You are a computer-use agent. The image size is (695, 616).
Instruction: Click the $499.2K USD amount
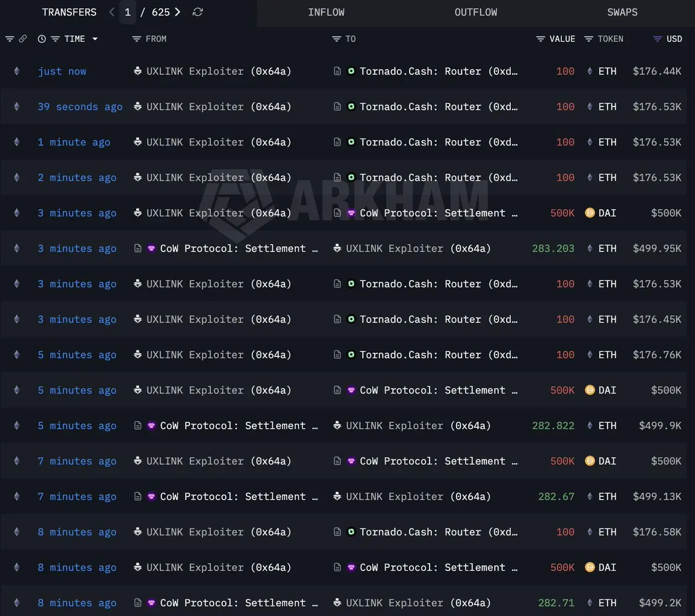(660, 603)
